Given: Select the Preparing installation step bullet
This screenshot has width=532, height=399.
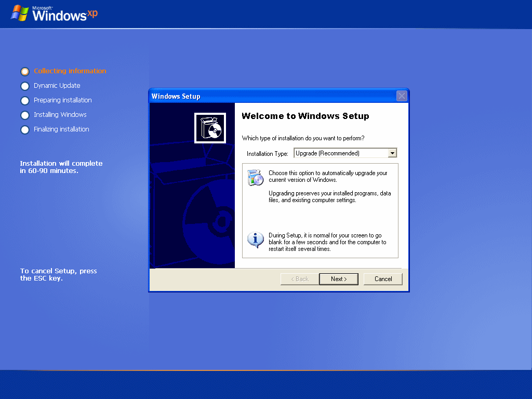Looking at the screenshot, I should click(25, 101).
